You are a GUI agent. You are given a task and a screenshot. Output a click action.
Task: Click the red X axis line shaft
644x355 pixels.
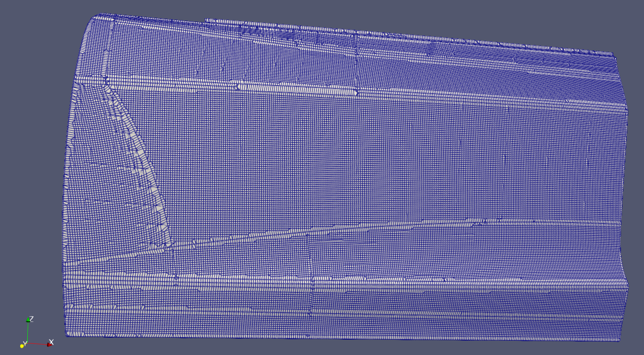coord(37,344)
